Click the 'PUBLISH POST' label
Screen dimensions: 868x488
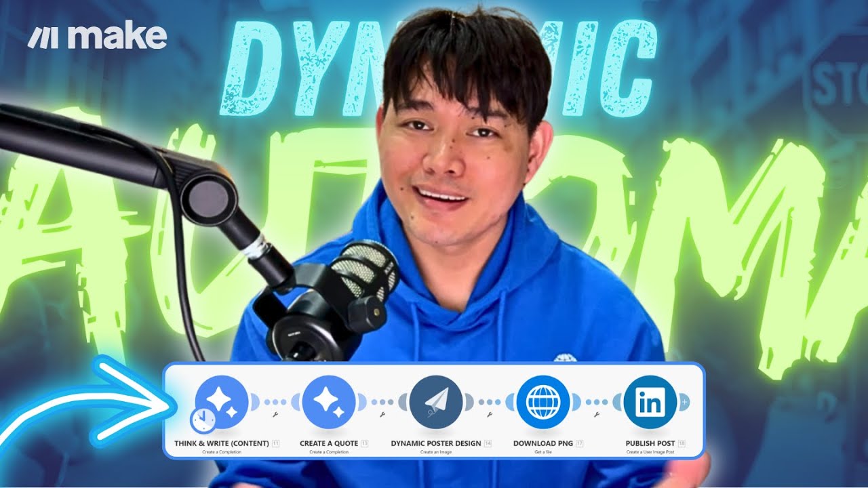click(x=650, y=443)
